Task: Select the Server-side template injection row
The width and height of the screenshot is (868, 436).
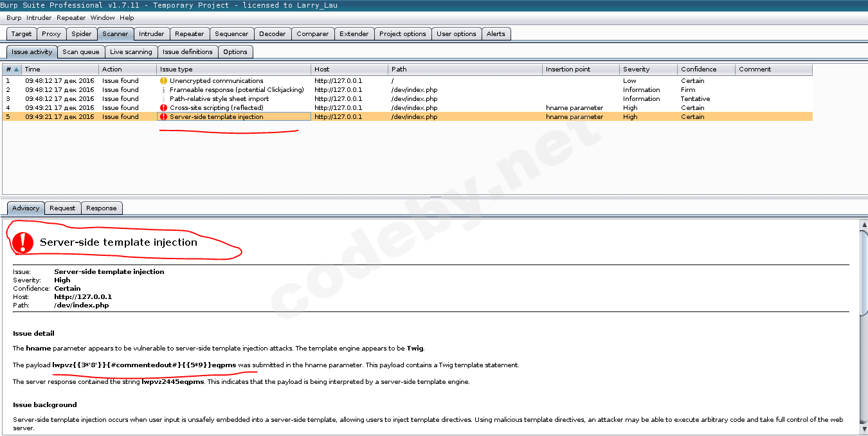Action: pos(408,117)
